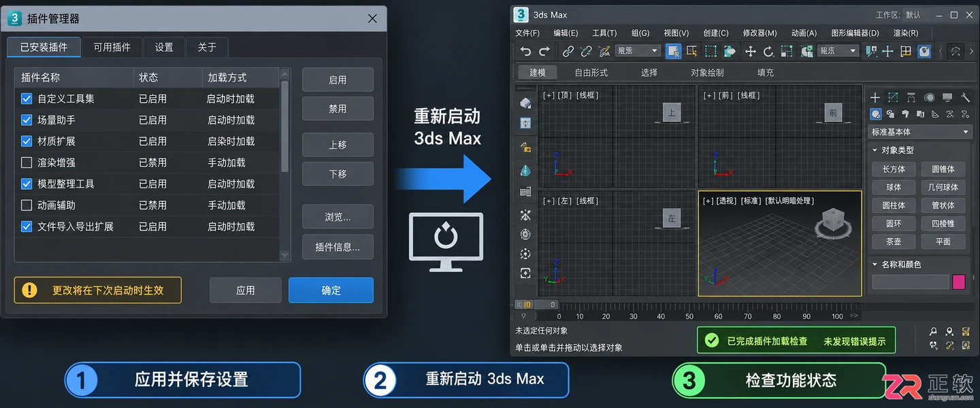Screen dimensions: 980x408
Task: Open the selection filter dropdown beside bind icon
Action: pos(638,51)
